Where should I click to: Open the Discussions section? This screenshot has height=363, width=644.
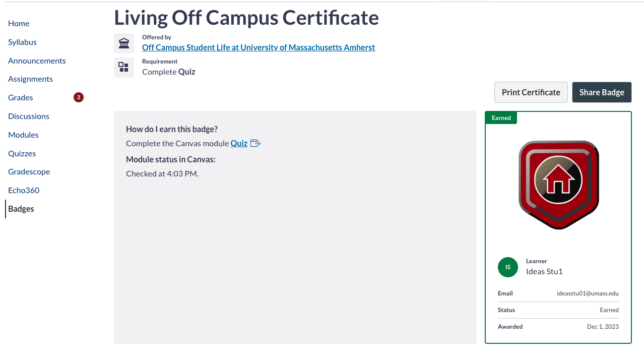(x=29, y=116)
